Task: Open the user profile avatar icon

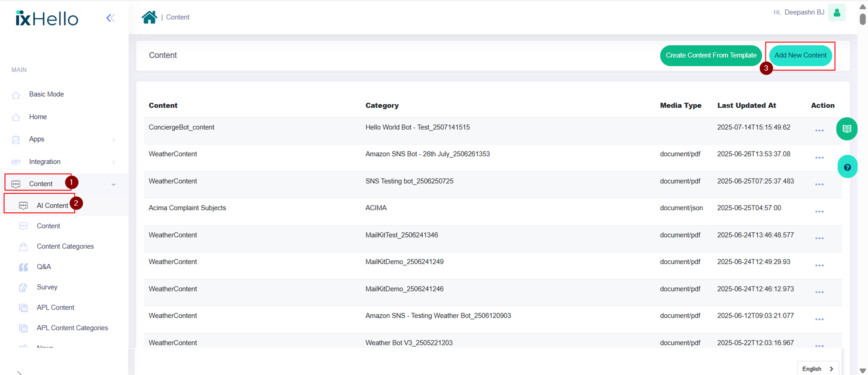Action: 837,13
